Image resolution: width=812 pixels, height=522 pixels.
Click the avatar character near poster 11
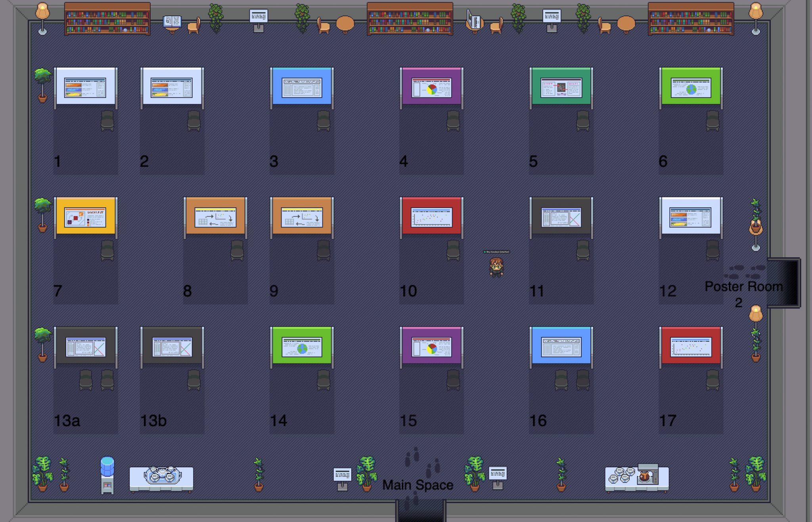tap(496, 267)
